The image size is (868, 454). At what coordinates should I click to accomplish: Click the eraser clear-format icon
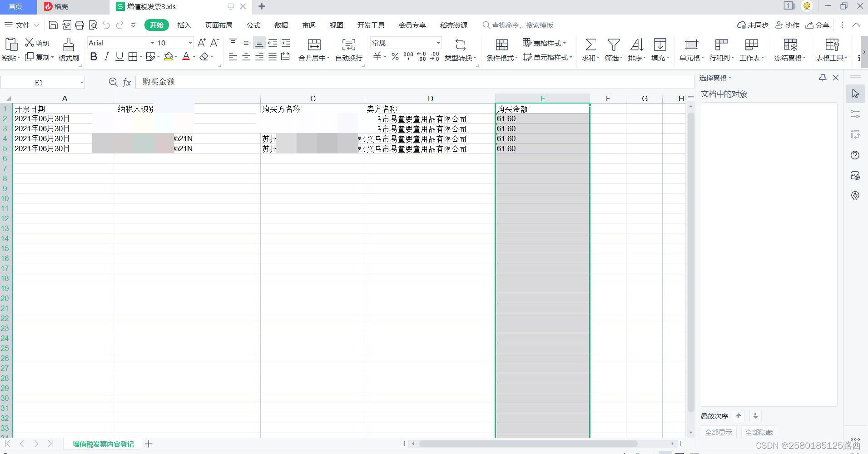click(x=204, y=57)
